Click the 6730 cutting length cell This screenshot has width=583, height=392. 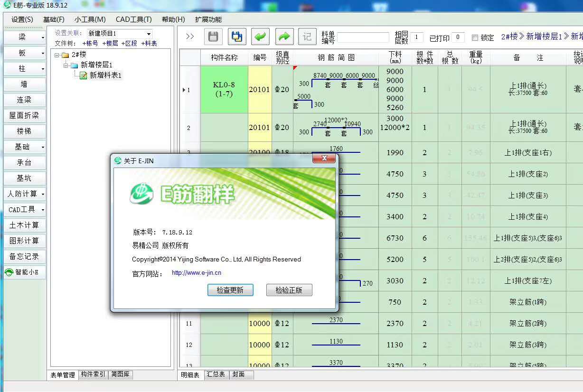395,238
